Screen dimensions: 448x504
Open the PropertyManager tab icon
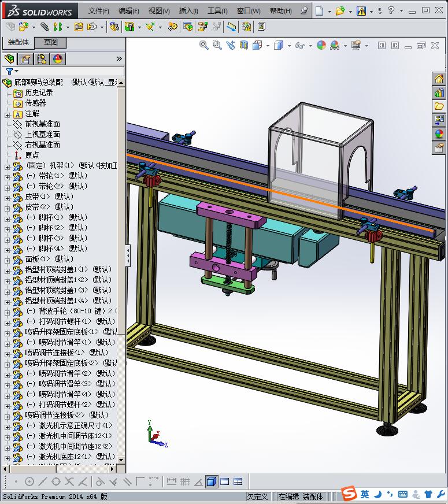pyautogui.click(x=25, y=59)
